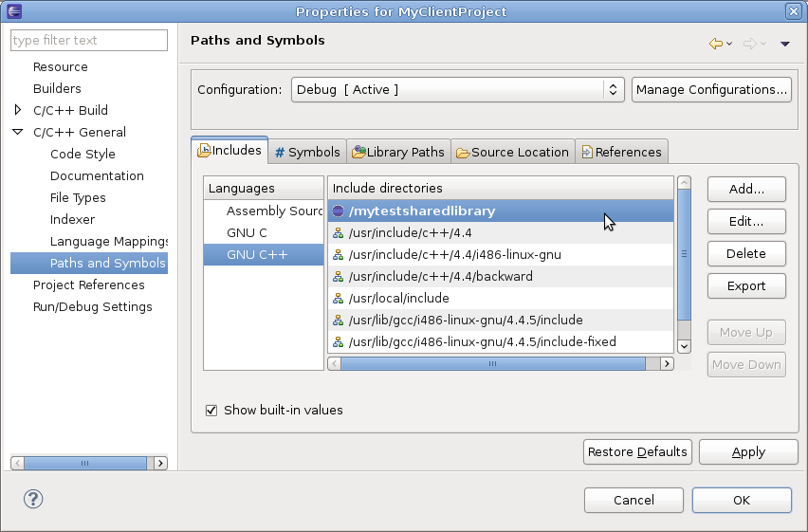Click the filter text input field

88,40
